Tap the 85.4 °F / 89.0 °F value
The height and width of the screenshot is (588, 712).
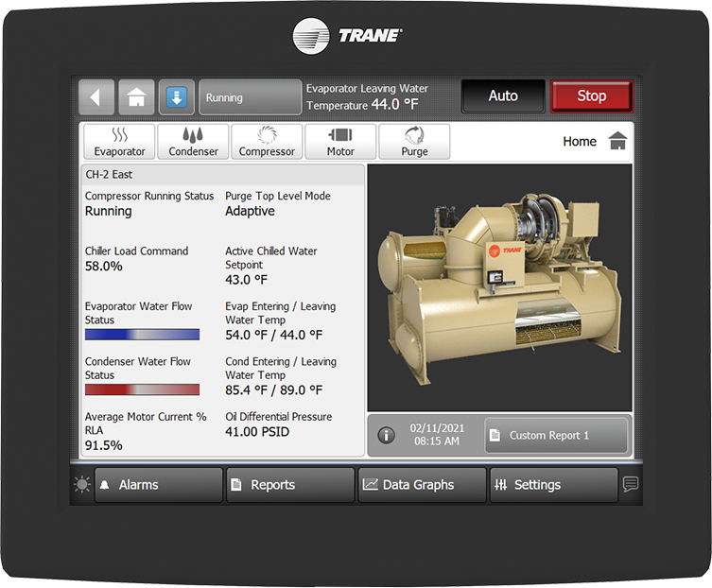[x=274, y=390]
